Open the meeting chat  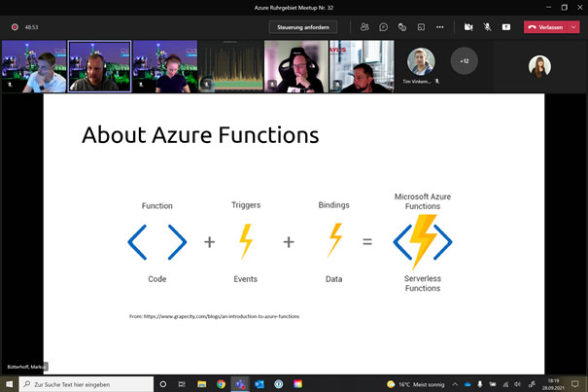click(x=383, y=27)
